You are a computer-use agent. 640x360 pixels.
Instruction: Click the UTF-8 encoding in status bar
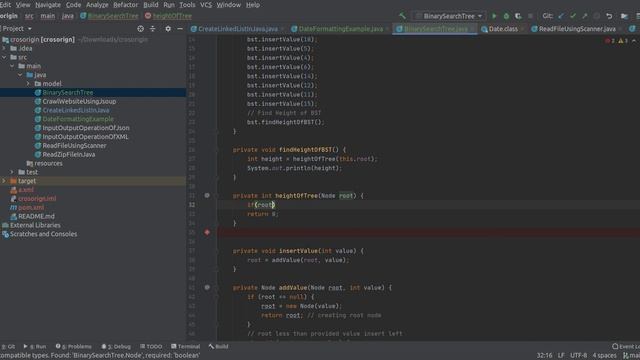click(578, 356)
